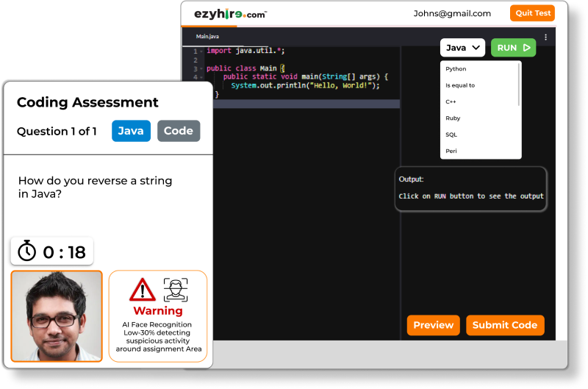
Task: Select C++ from language list
Action: (451, 101)
